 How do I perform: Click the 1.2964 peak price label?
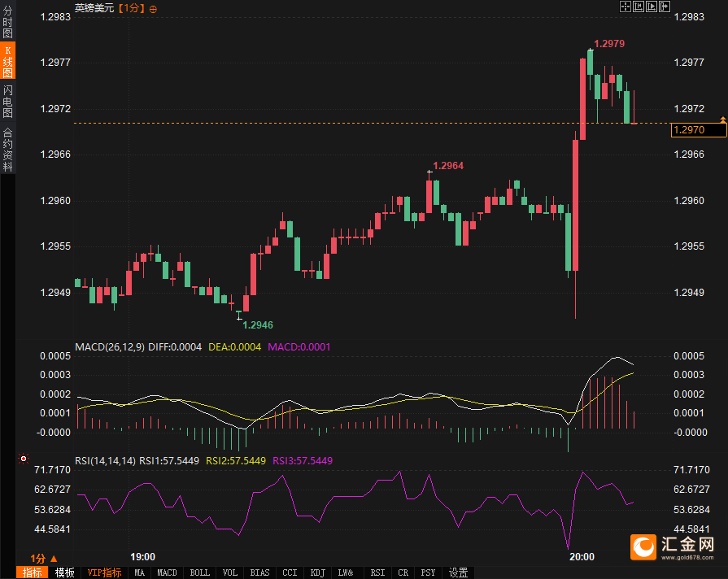pyautogui.click(x=448, y=166)
